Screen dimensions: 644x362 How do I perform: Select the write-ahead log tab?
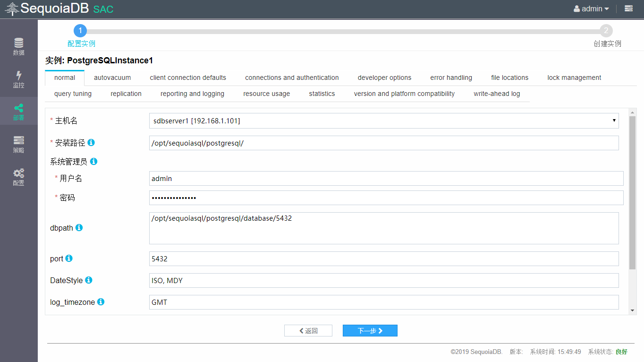tap(496, 94)
